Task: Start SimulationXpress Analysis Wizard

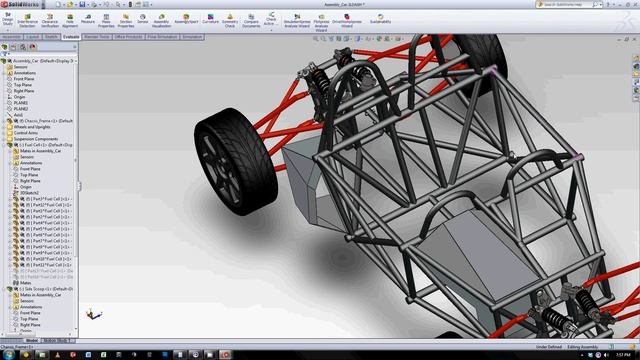Action: click(x=297, y=20)
